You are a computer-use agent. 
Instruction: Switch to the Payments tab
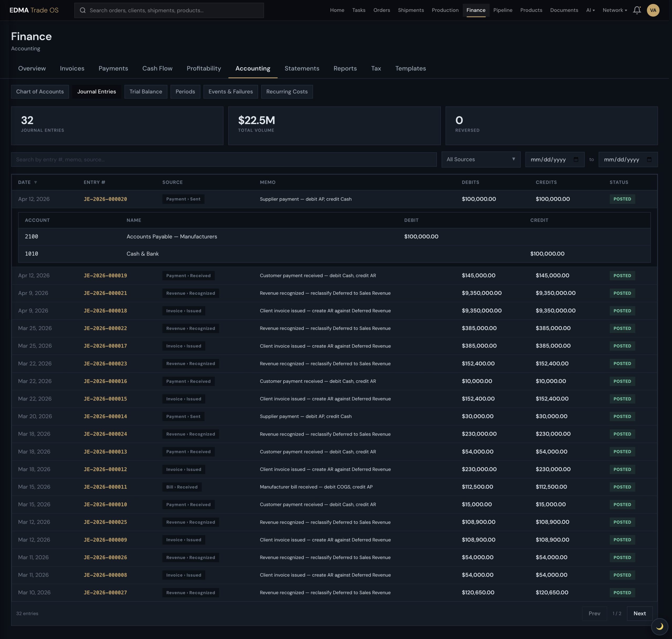click(x=113, y=68)
